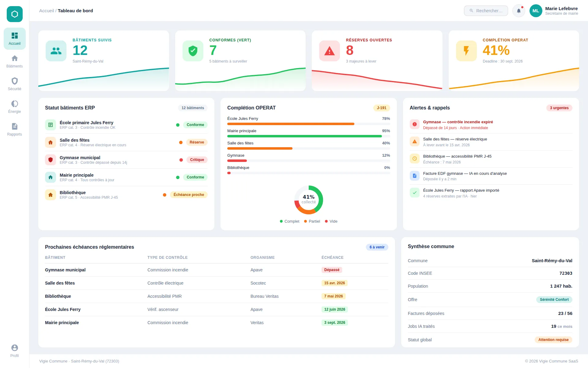Open the Énergie sidebar page
This screenshot has height=368, width=588.
(14, 107)
